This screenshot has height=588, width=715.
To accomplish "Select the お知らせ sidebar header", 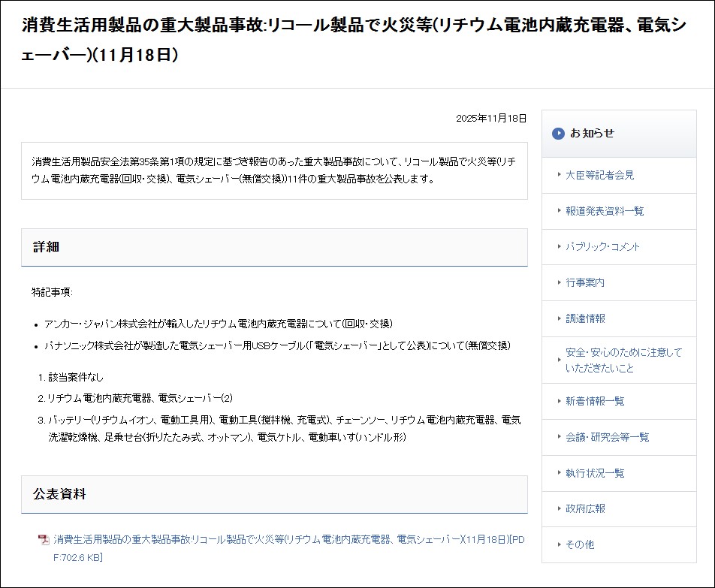I will [593, 134].
